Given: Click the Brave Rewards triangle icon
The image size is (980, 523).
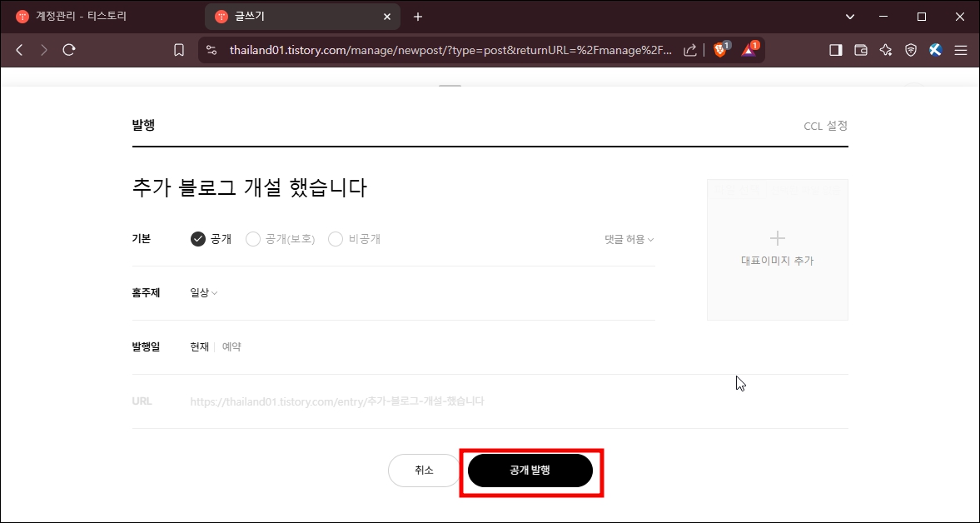Looking at the screenshot, I should (747, 49).
